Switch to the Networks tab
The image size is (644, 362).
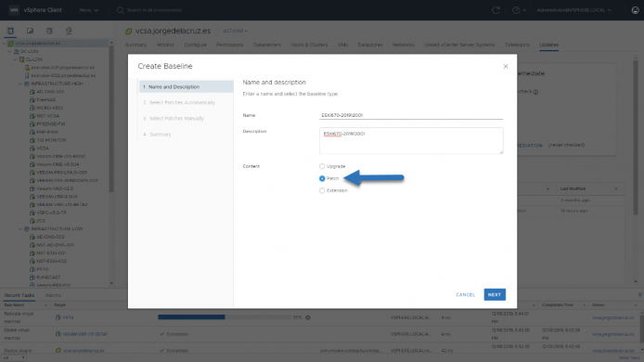coord(404,45)
